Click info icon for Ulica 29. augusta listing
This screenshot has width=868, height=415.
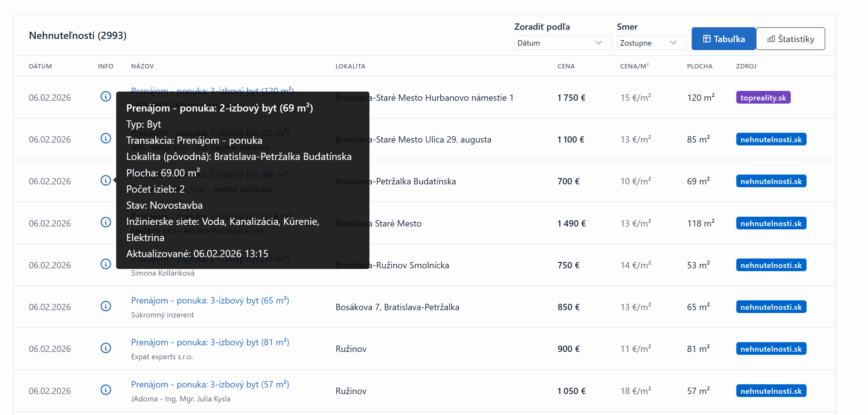click(105, 138)
